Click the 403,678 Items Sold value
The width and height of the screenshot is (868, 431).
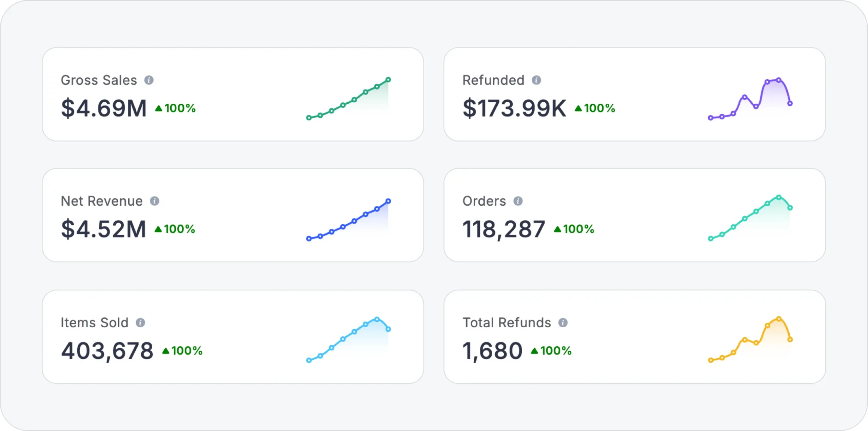point(107,351)
